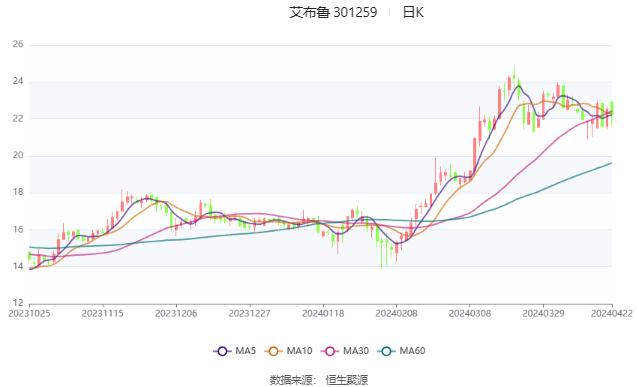Image resolution: width=637 pixels, height=387 pixels.
Task: Click the x-axis date 20240422
Action: [x=612, y=313]
